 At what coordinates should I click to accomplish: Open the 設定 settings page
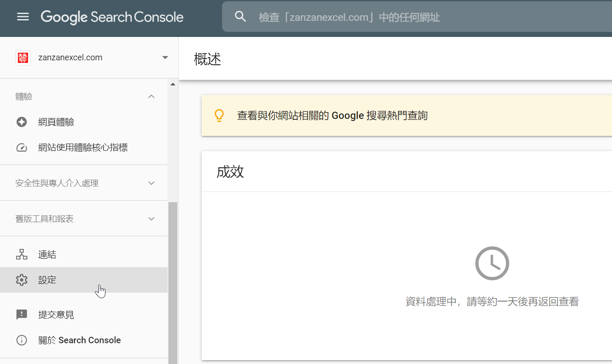pos(84,280)
